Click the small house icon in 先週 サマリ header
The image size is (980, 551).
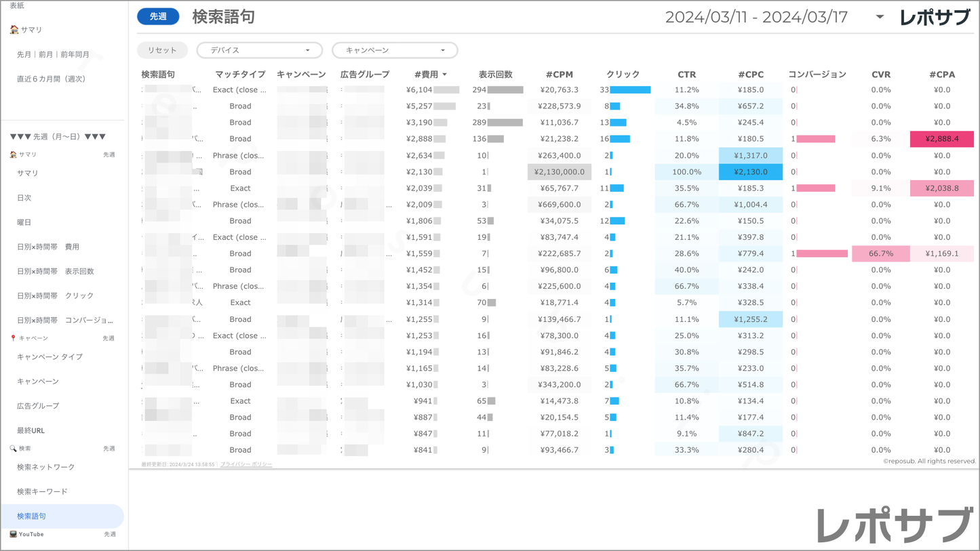click(13, 155)
